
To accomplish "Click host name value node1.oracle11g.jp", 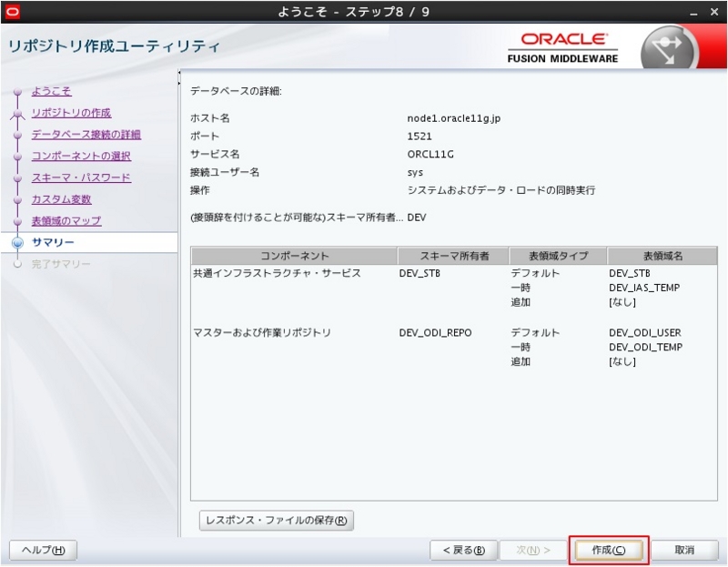I will point(453,118).
